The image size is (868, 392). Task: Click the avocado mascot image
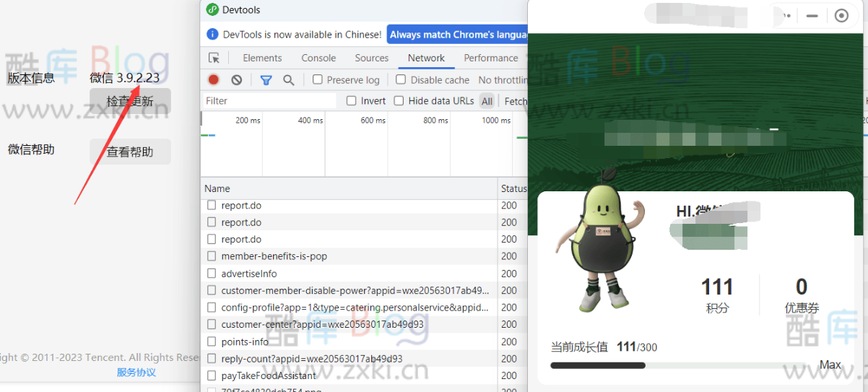(x=601, y=240)
